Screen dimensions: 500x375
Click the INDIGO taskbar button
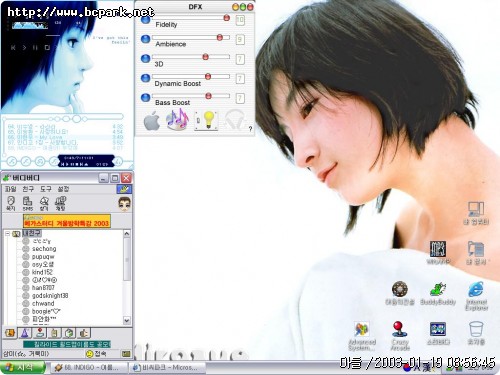click(89, 367)
